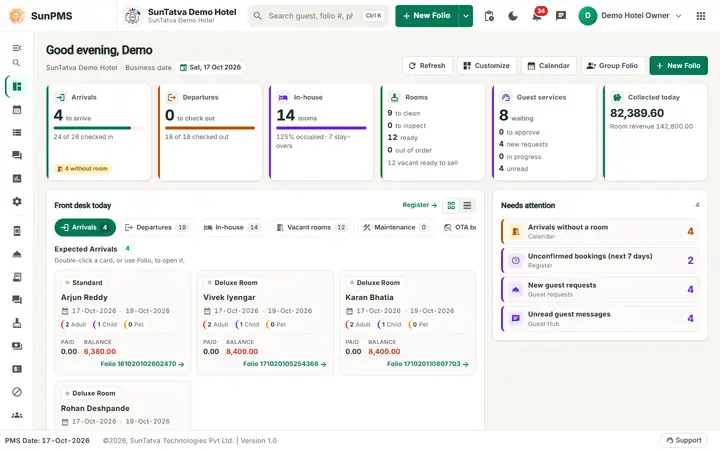The width and height of the screenshot is (720, 450).
Task: Open Unread guest messages alert
Action: pos(600,318)
